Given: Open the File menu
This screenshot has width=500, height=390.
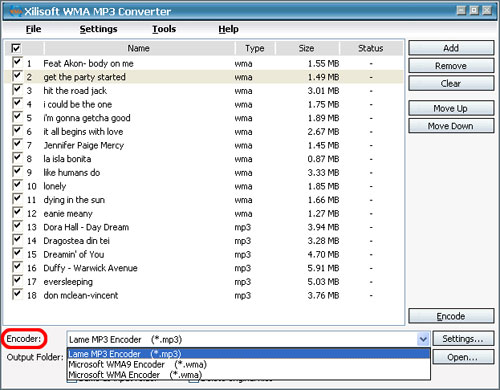Looking at the screenshot, I should (x=33, y=29).
